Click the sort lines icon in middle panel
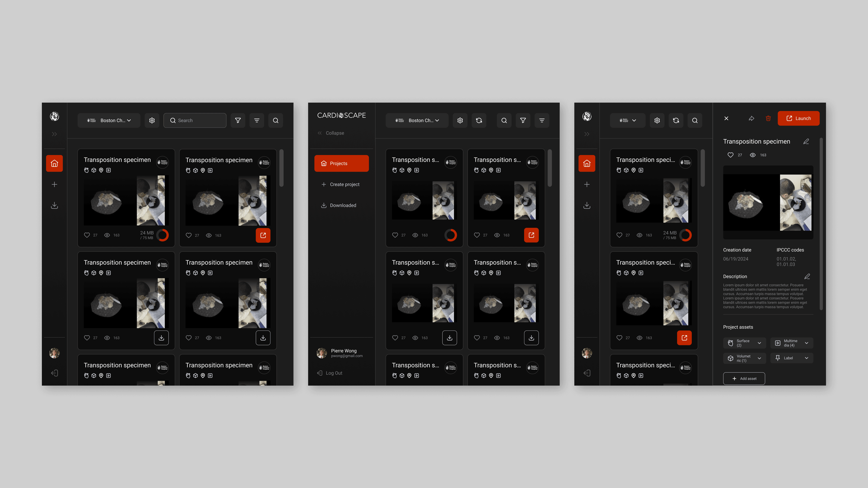 (x=541, y=120)
